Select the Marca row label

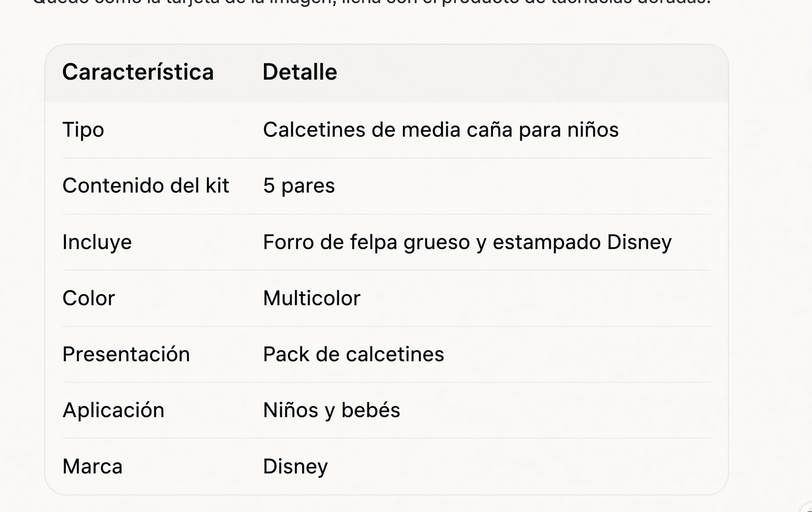pyautogui.click(x=92, y=466)
